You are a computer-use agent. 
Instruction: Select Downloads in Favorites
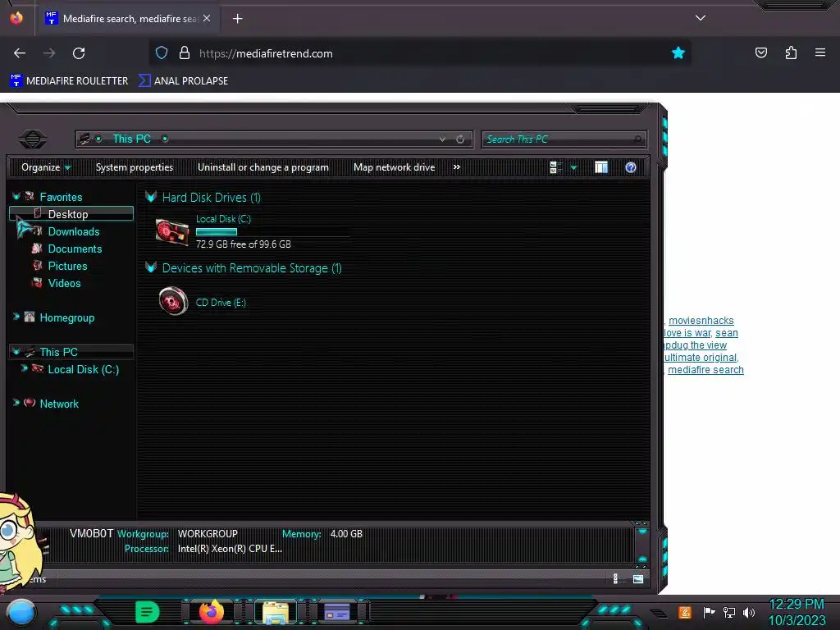73,231
